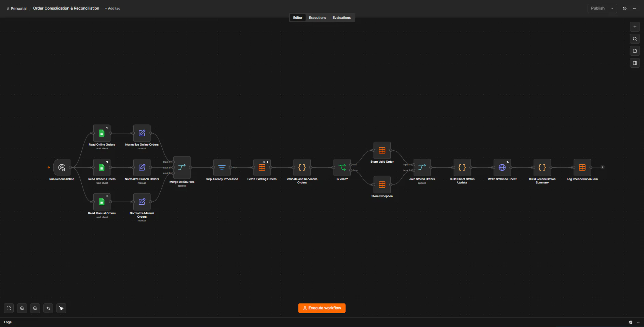
Task: Select the Is Valid? branch node
Action: pyautogui.click(x=342, y=167)
